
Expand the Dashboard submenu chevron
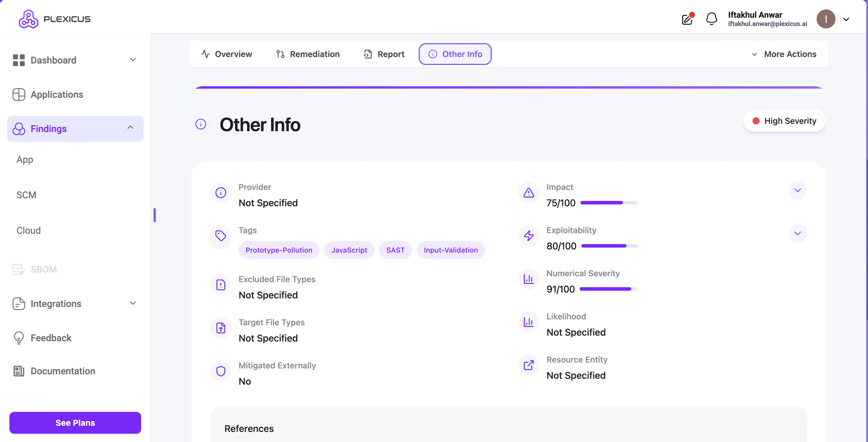click(133, 60)
